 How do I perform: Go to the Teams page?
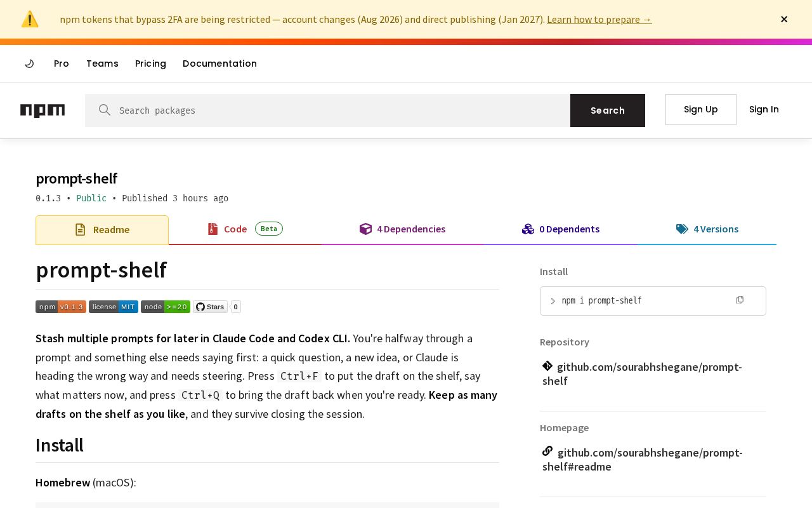[x=102, y=63]
